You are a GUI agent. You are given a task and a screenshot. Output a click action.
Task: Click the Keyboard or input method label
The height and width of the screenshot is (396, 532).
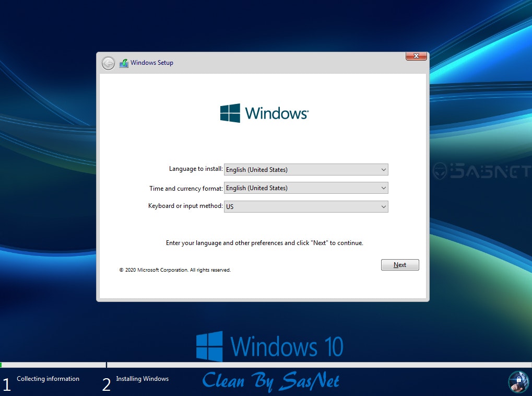[185, 206]
